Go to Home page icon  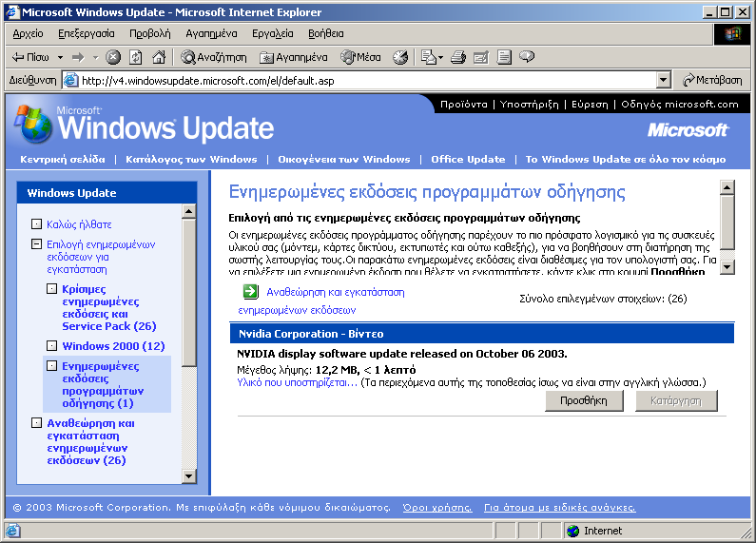159,57
